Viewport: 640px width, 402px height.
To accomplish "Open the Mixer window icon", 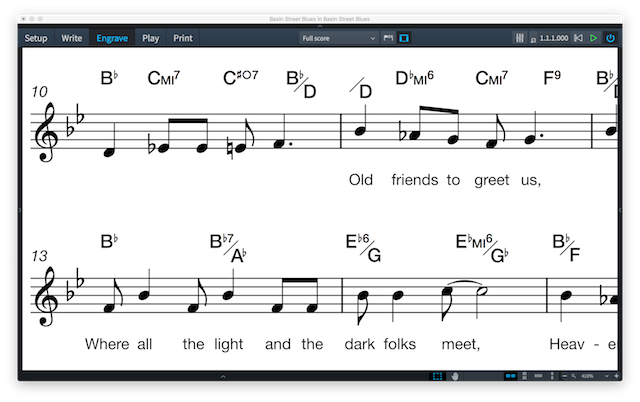I will pos(519,38).
